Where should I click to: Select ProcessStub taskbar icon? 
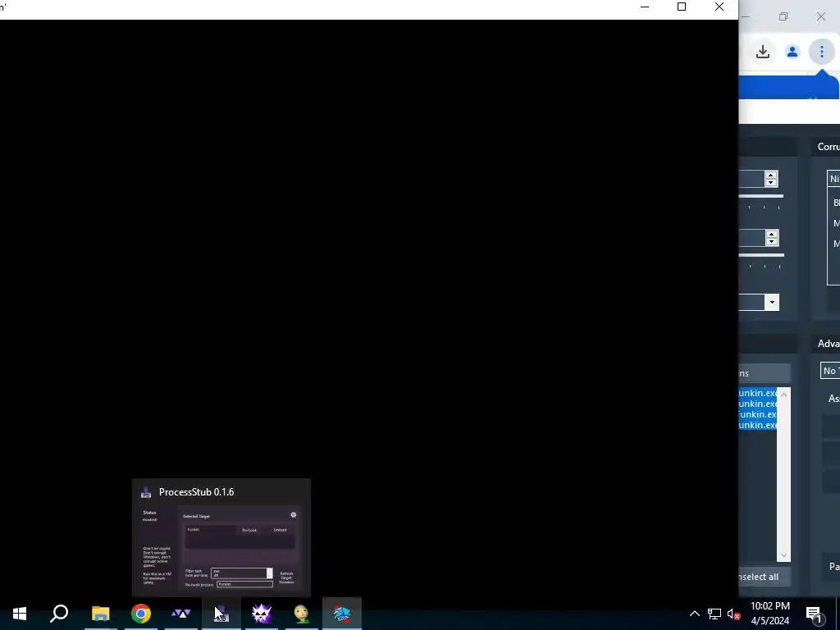pyautogui.click(x=221, y=614)
